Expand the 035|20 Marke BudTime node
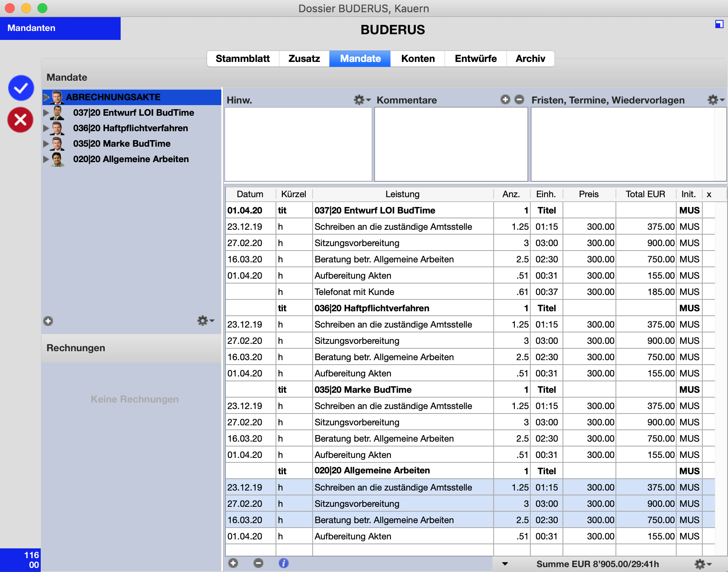Viewport: 728px width, 572px height. (46, 144)
